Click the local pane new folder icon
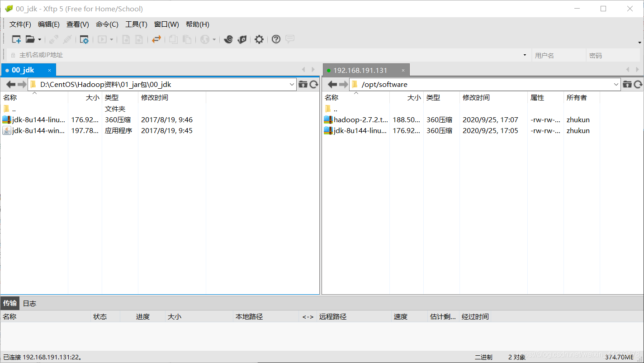644x363 pixels. click(x=303, y=84)
